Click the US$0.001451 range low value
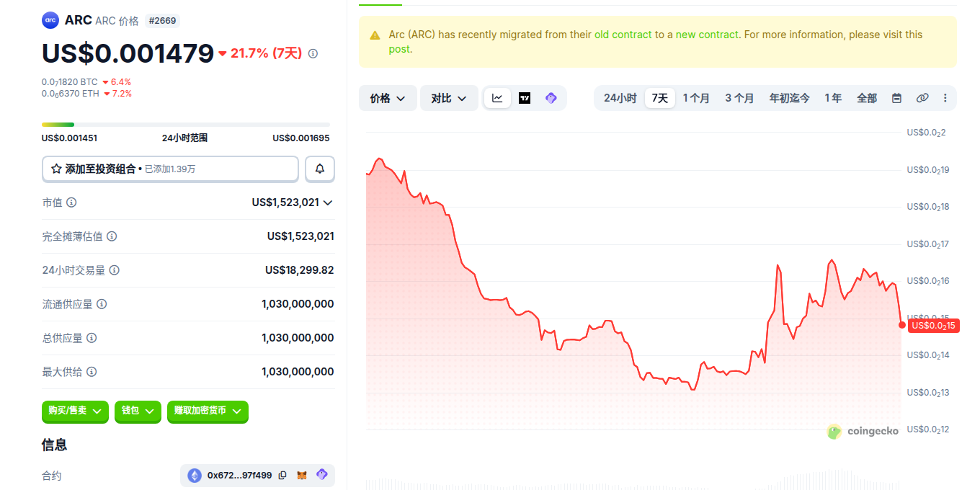980x490 pixels. coord(70,138)
